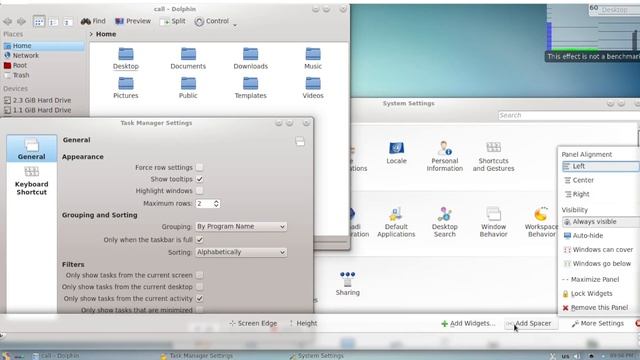Image resolution: width=640 pixels, height=360 pixels.
Task: Open Window Behavior in System Settings
Action: click(493, 222)
